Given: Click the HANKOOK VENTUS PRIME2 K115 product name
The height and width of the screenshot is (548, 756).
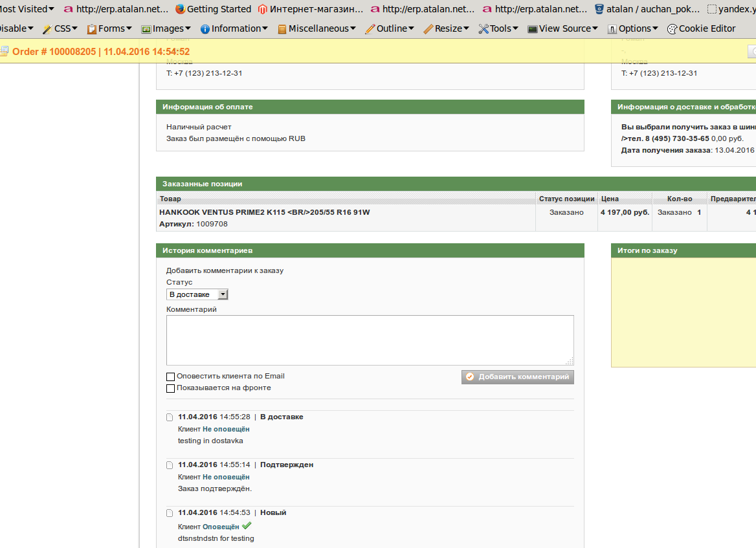Looking at the screenshot, I should [x=264, y=212].
